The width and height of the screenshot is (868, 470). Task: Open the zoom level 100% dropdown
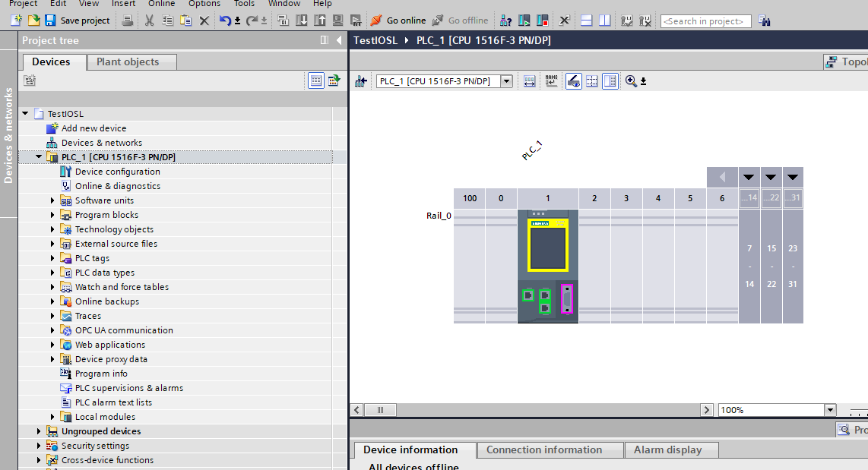pos(830,410)
